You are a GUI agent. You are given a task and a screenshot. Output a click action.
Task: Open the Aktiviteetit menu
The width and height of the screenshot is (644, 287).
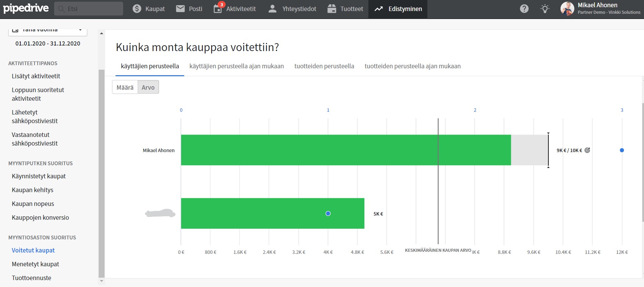[x=235, y=9]
